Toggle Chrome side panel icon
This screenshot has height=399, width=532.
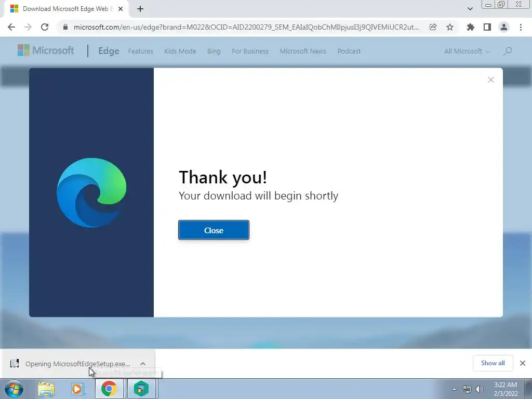(x=487, y=27)
